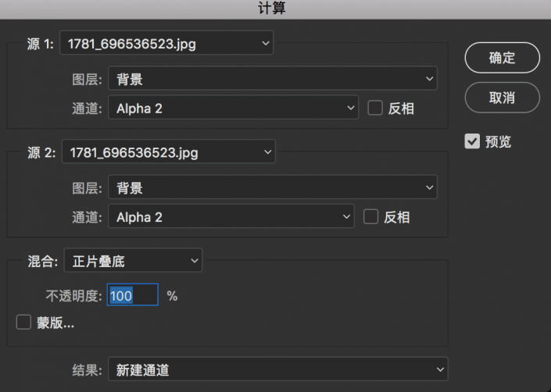Viewport: 551px width, 392px height.
Task: Open the Source 2 file dropdown
Action: (168, 152)
